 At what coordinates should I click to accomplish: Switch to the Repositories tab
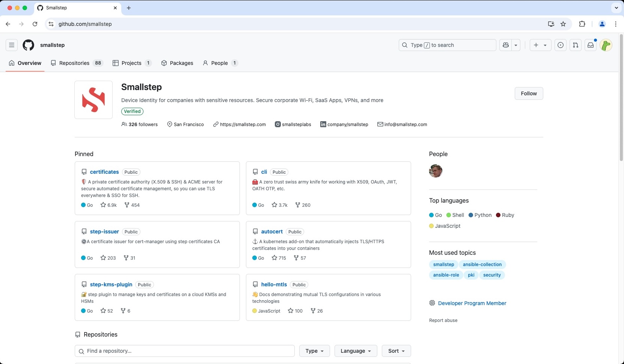(x=77, y=63)
